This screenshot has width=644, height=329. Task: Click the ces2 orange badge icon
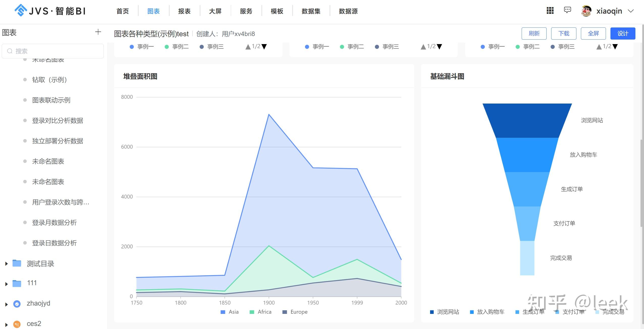click(17, 324)
